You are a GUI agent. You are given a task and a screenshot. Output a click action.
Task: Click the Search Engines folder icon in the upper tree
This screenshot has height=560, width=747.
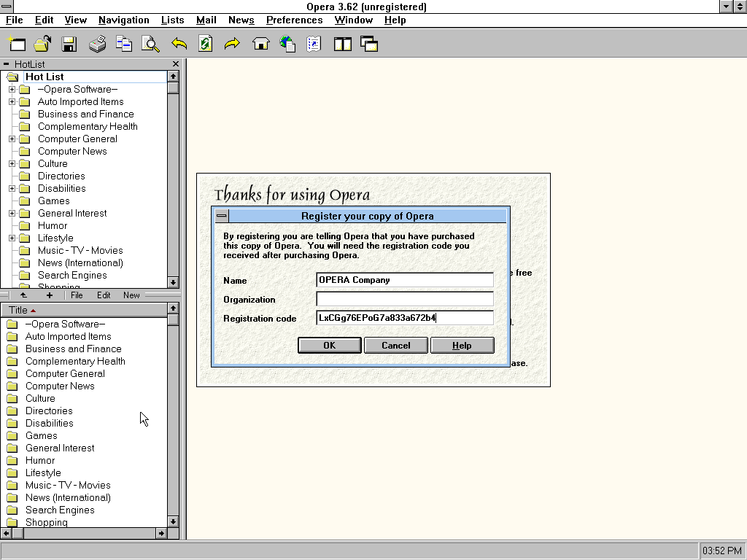[x=24, y=275]
